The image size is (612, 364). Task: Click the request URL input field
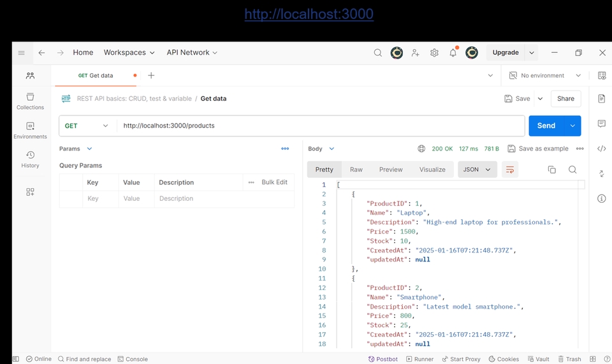320,126
